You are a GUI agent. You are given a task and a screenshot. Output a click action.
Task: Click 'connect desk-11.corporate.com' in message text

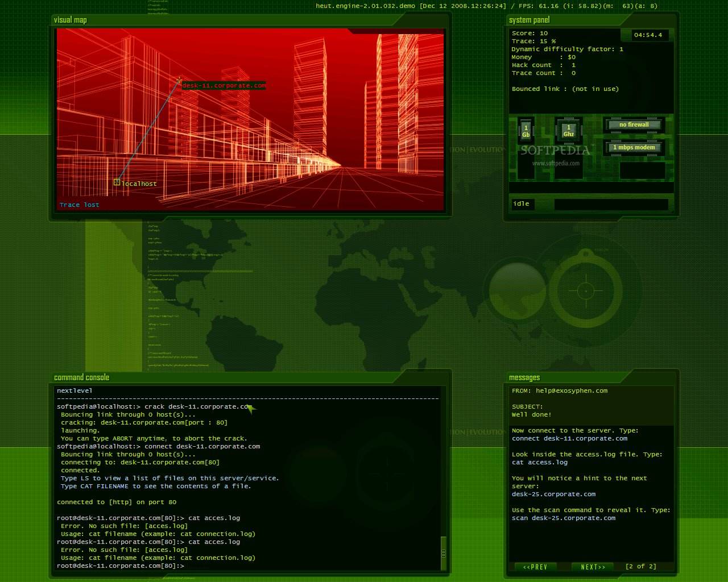click(569, 438)
